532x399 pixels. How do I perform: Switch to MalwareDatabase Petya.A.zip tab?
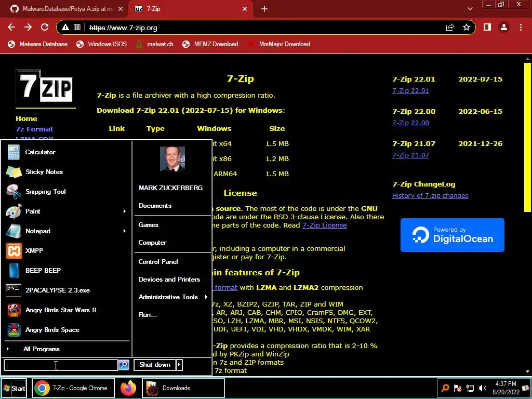[64, 9]
